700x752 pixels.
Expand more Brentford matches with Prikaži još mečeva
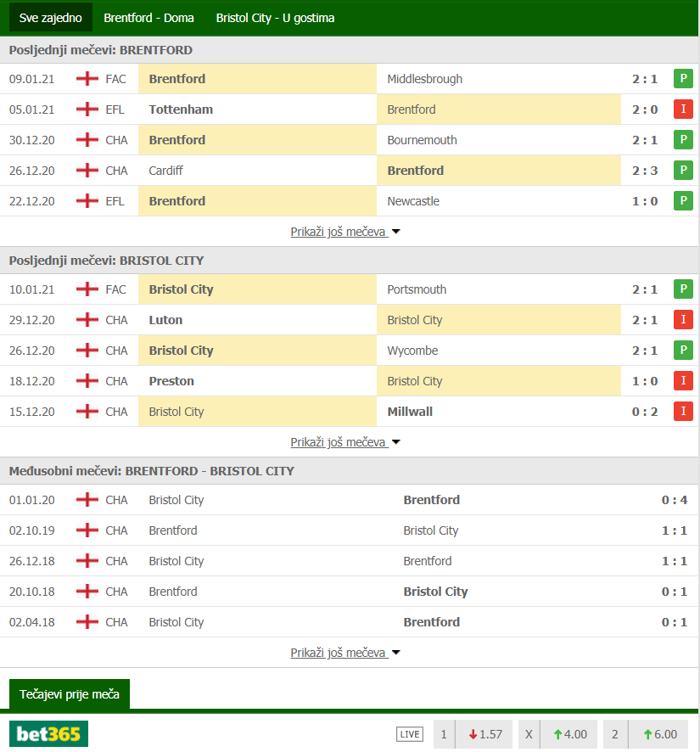coord(344,232)
